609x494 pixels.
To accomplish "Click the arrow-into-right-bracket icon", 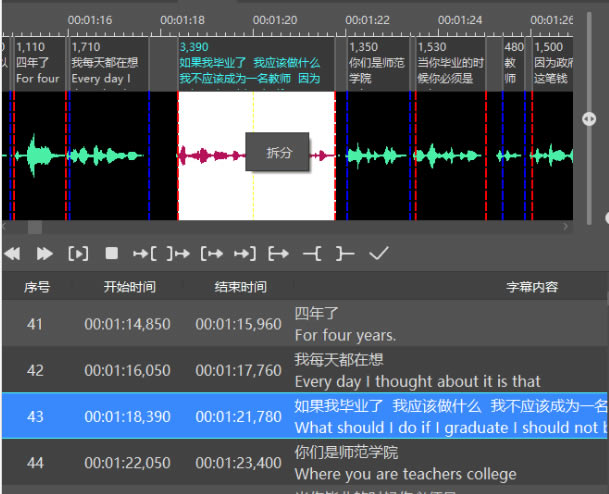I will pos(245,254).
